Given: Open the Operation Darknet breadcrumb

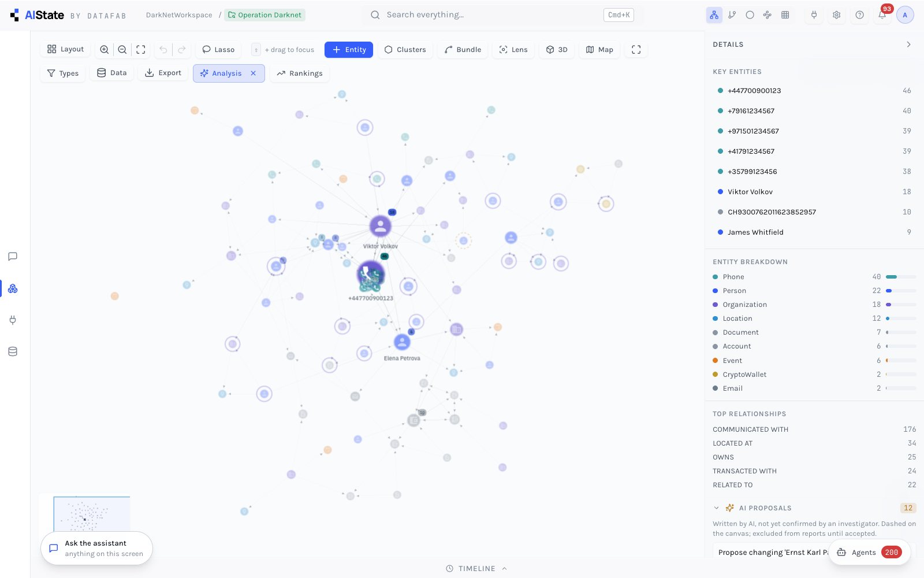Looking at the screenshot, I should coord(264,15).
